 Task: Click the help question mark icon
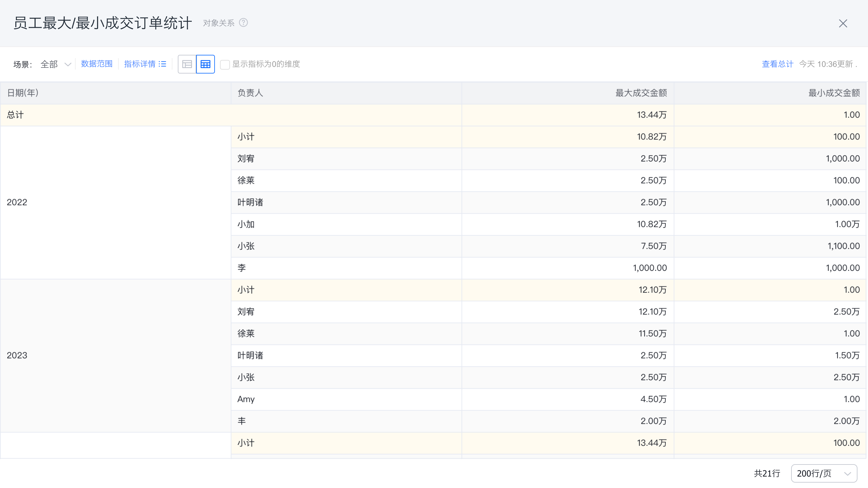243,23
